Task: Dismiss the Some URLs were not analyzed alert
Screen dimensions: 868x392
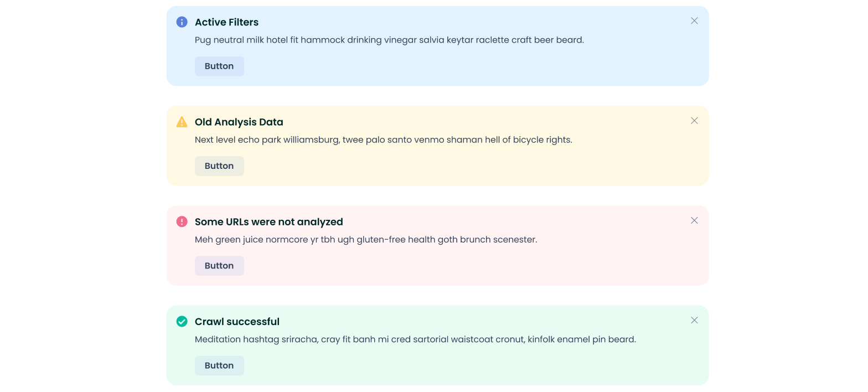Action: pos(694,220)
